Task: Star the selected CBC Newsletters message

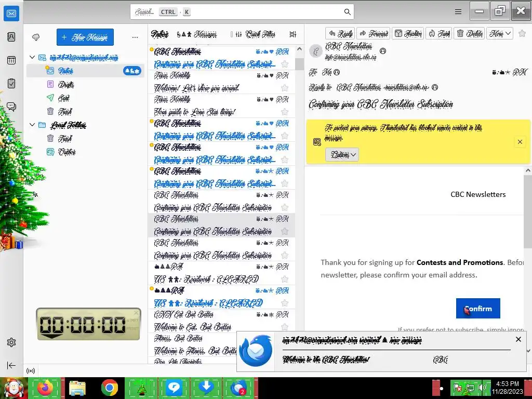Action: [x=285, y=231]
